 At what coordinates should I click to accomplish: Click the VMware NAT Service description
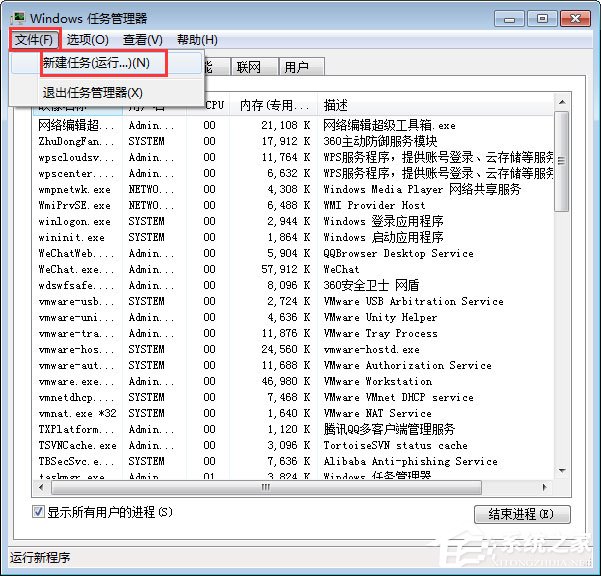pyautogui.click(x=377, y=413)
